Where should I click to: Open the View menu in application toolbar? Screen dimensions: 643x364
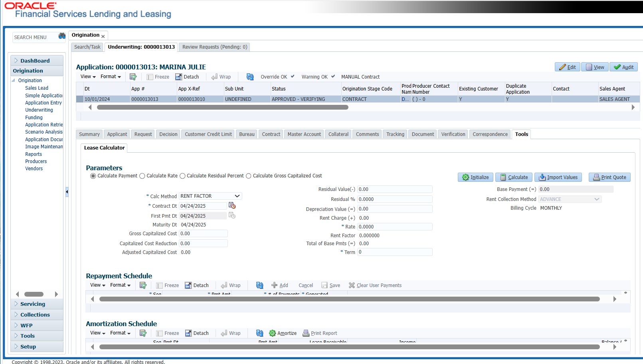click(x=88, y=77)
